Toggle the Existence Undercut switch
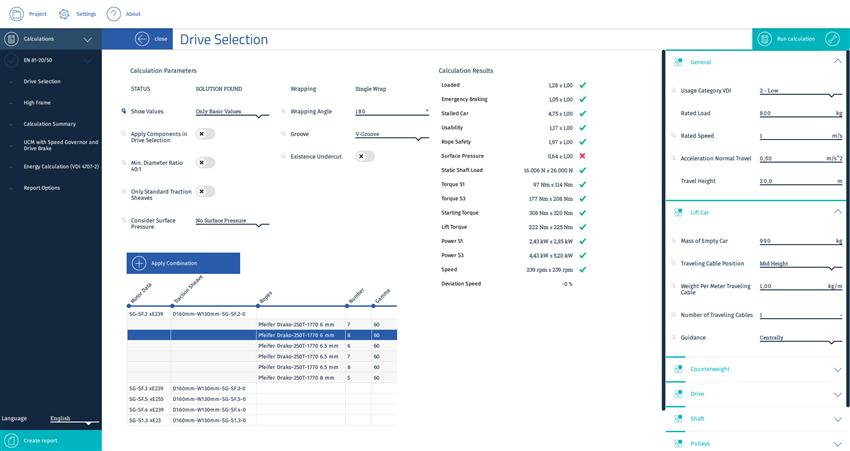The height and width of the screenshot is (451, 850). 365,156
